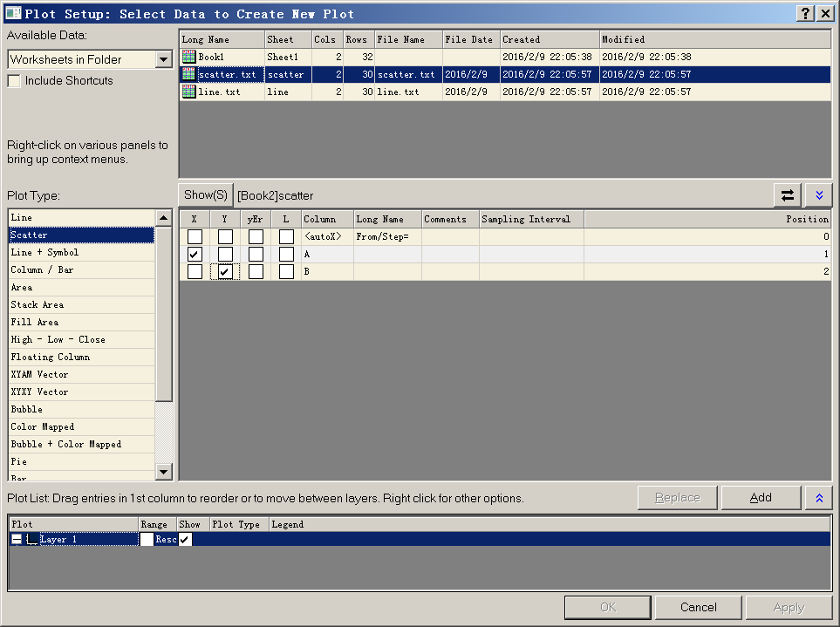The image size is (840, 627).
Task: Click plot type list scroll-down arrow
Action: (163, 472)
